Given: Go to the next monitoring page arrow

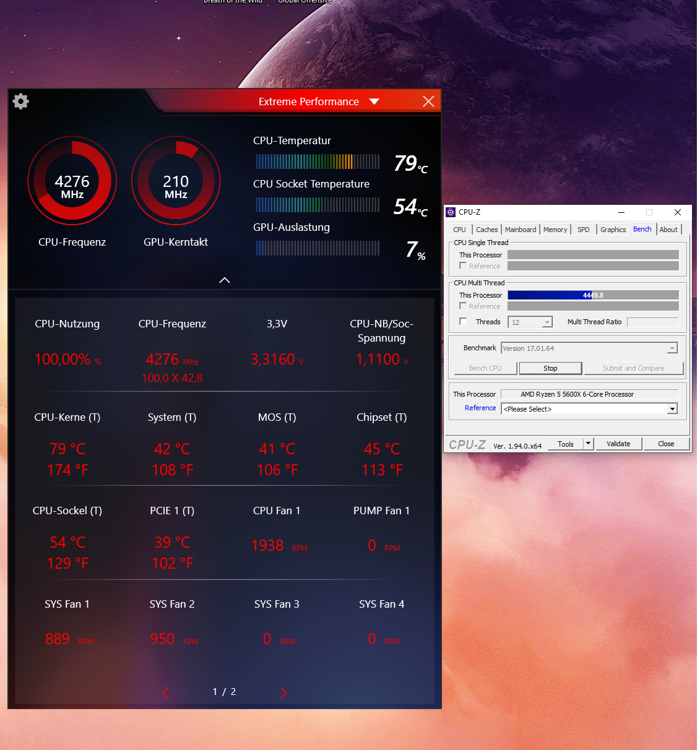Looking at the screenshot, I should (283, 692).
